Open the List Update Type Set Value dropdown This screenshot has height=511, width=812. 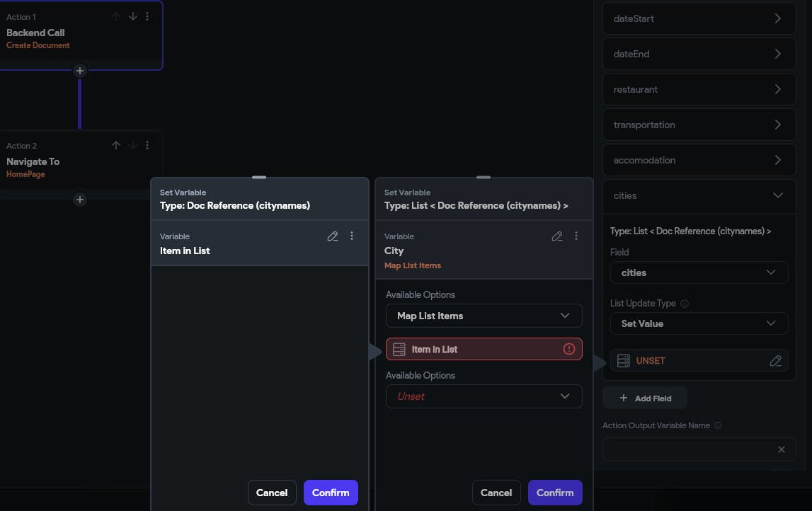(x=699, y=323)
